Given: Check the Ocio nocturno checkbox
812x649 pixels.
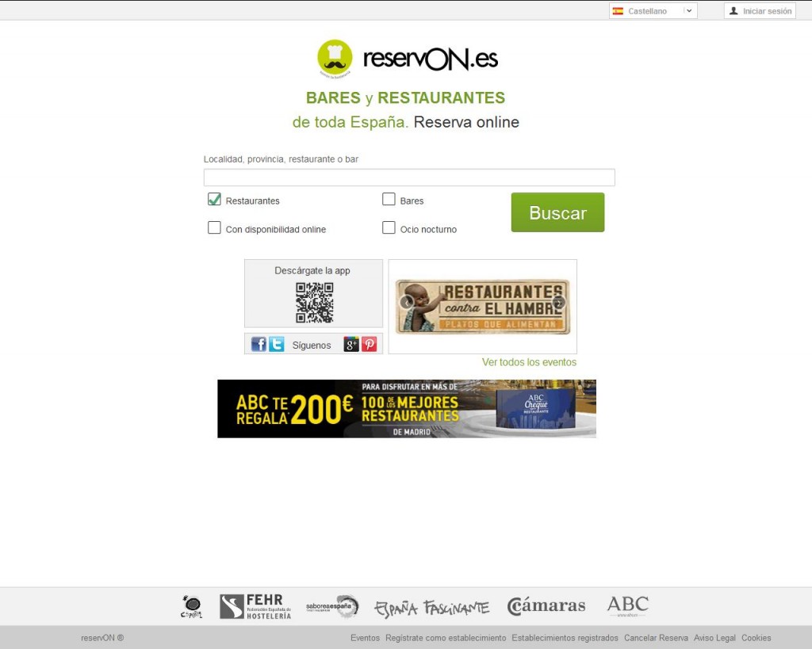Looking at the screenshot, I should [389, 227].
